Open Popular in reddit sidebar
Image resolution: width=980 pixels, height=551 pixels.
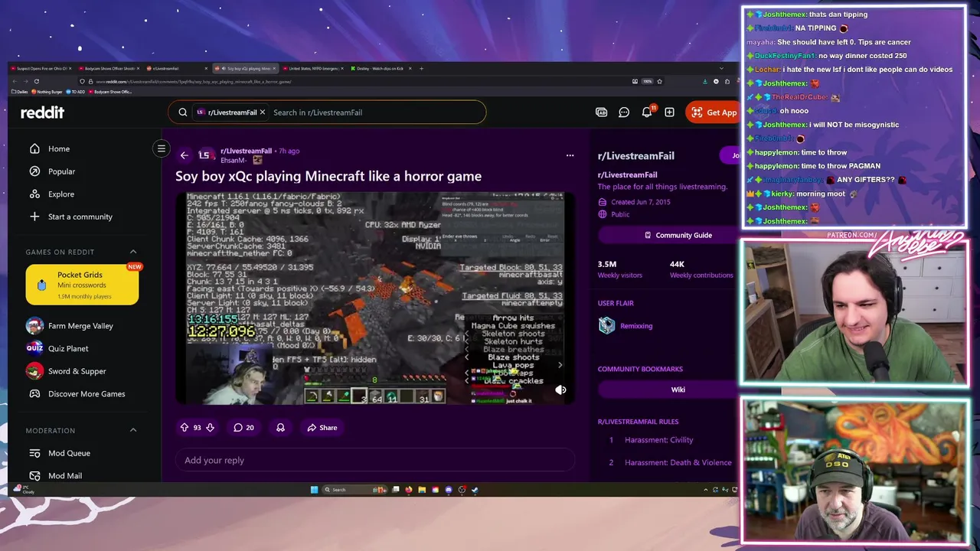62,171
